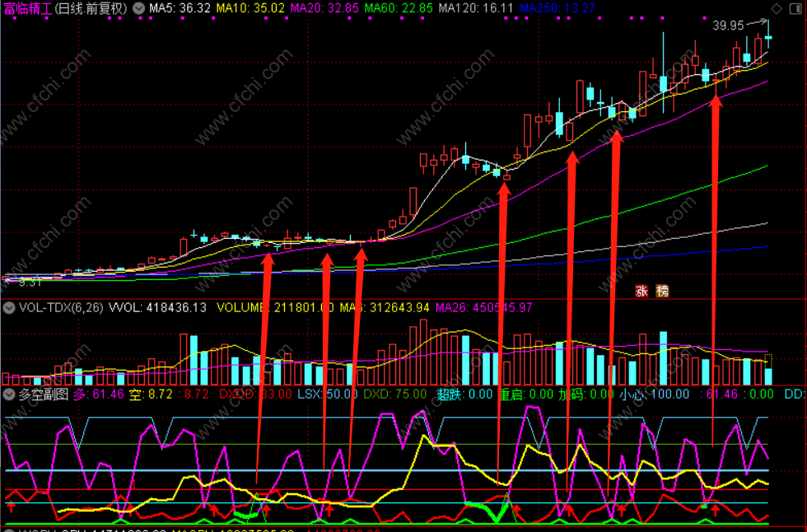
Task: Select the VVOL: 418436.13 value
Action: (157, 308)
